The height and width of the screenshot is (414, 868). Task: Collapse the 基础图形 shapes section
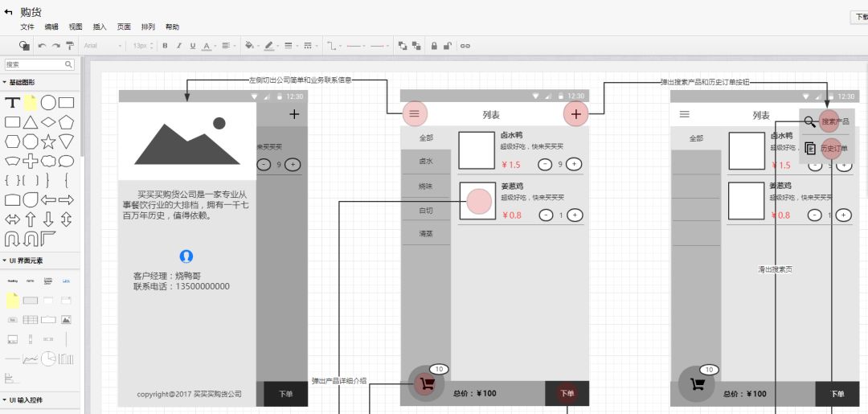[x=18, y=83]
